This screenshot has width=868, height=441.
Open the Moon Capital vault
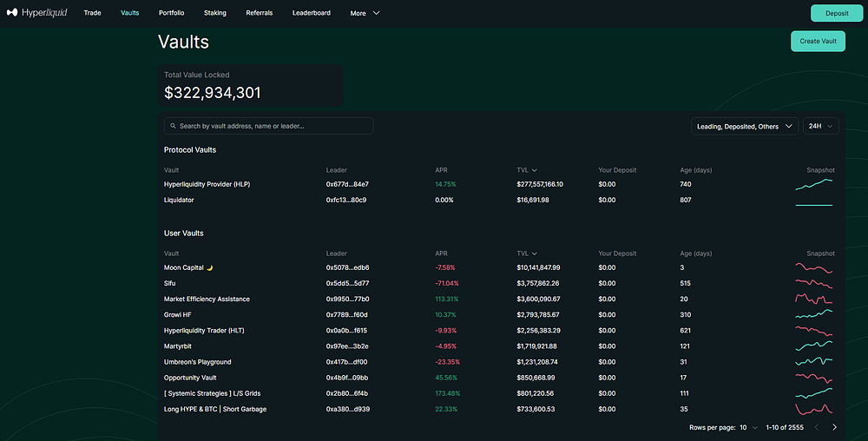pos(188,267)
